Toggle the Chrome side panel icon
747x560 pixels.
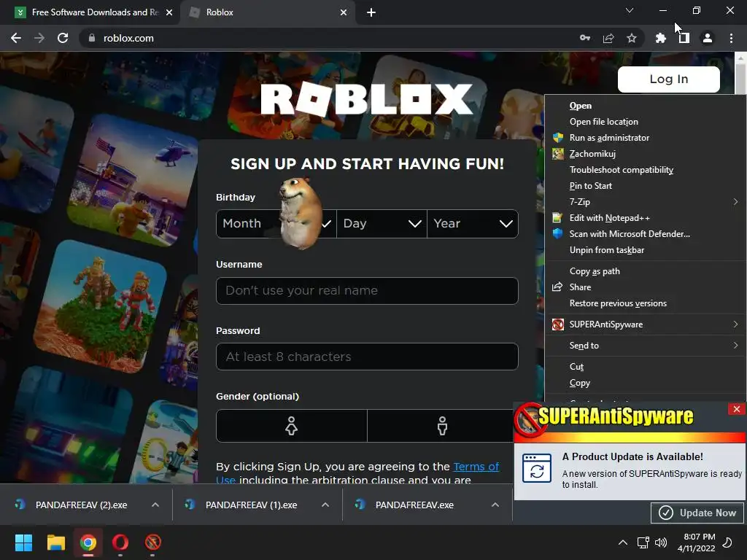click(684, 38)
